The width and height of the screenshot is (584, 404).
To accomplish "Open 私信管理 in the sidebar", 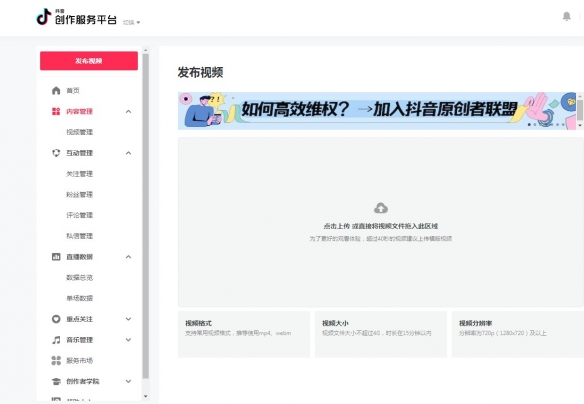I will pyautogui.click(x=79, y=236).
